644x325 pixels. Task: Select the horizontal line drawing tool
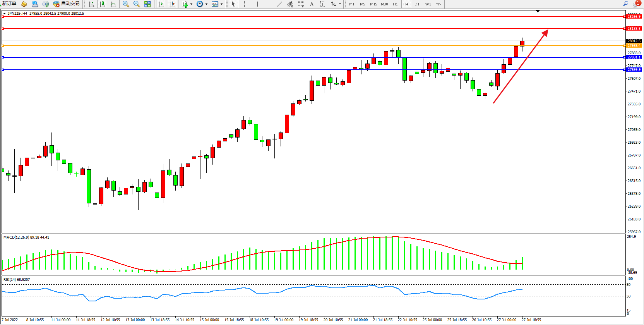point(269,4)
